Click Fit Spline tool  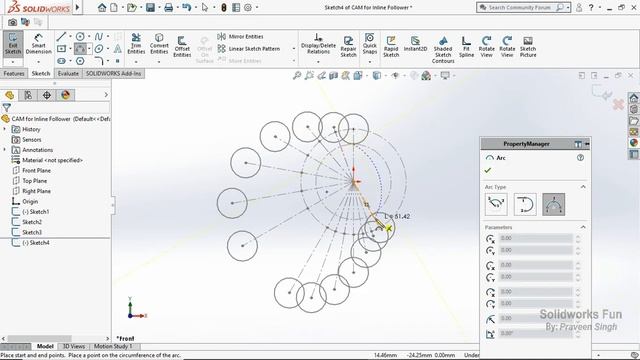[466, 46]
